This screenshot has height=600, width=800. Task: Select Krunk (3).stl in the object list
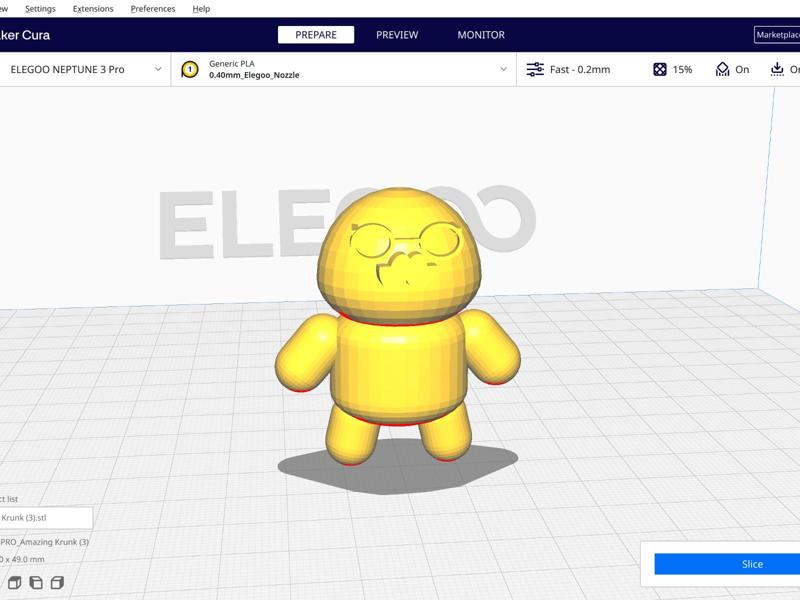(x=46, y=517)
